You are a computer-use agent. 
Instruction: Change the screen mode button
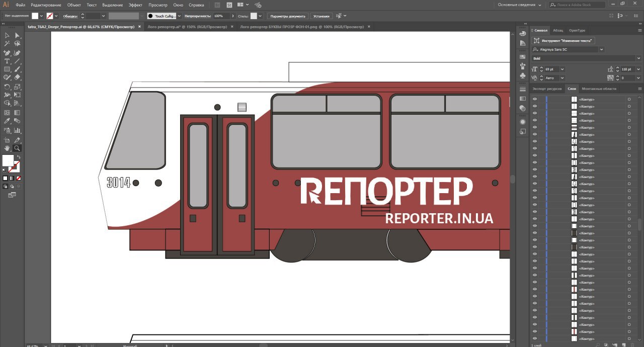click(x=12, y=195)
